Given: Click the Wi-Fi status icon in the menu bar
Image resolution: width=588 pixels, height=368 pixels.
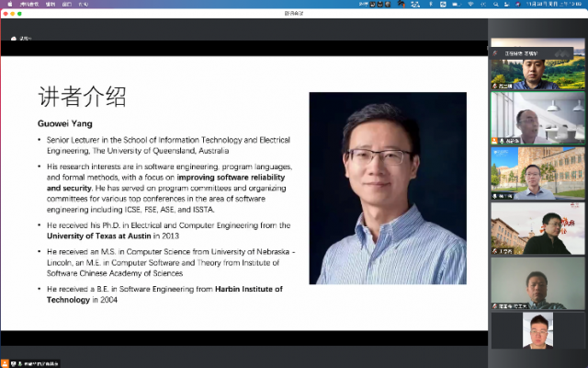Looking at the screenshot, I should coord(469,4).
